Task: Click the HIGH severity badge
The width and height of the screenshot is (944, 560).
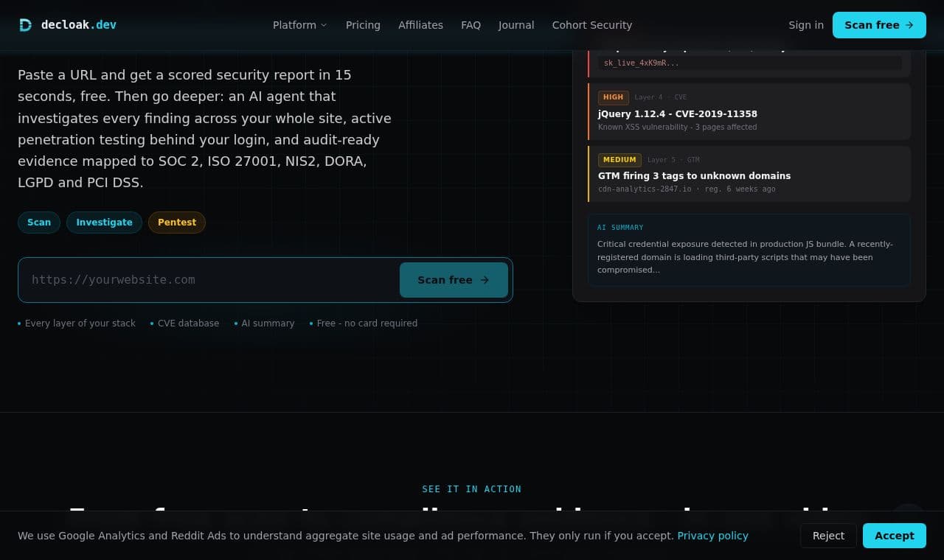Action: (x=614, y=97)
